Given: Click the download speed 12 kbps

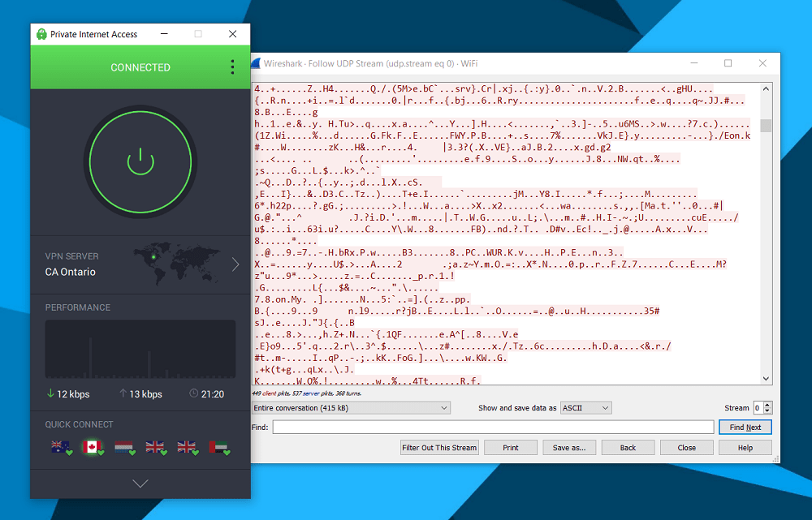Looking at the screenshot, I should point(68,393).
